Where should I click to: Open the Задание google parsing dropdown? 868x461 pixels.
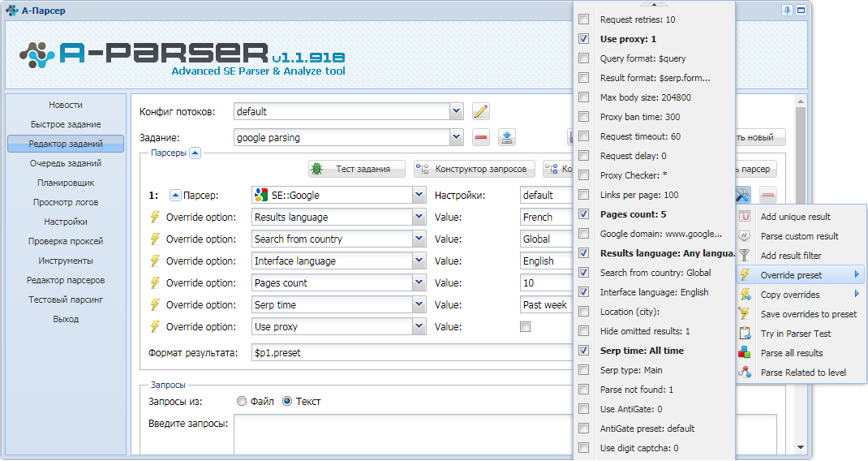click(x=456, y=137)
